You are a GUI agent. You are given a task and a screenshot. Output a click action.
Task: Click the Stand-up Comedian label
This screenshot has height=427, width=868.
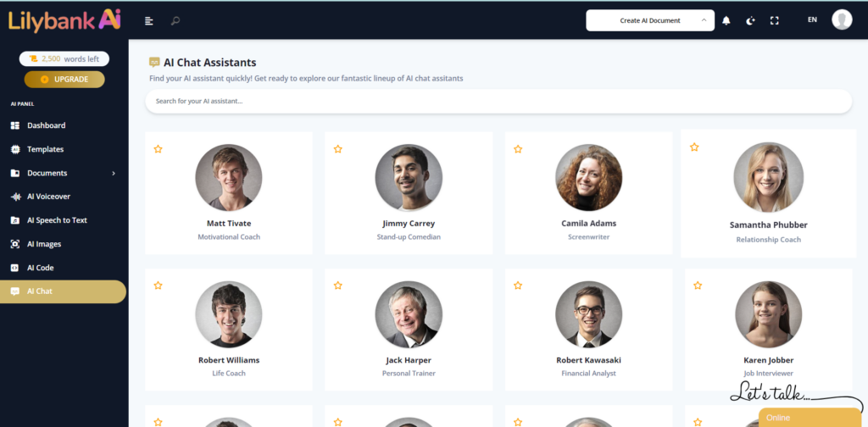409,236
